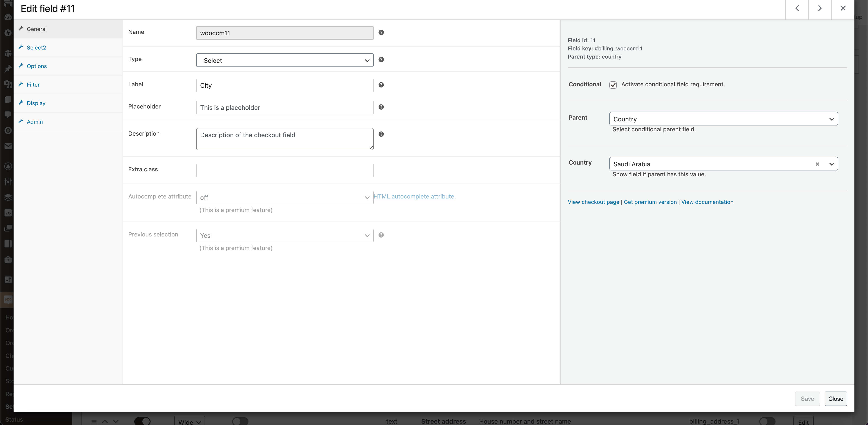Click the help icon beside the Name field
Screen dimensions: 868x425
(381, 32)
